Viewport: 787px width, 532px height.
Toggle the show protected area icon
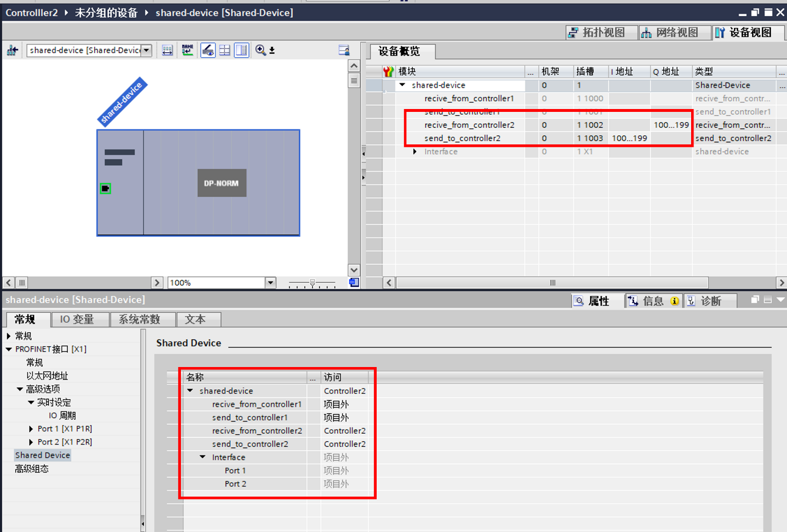[208, 50]
